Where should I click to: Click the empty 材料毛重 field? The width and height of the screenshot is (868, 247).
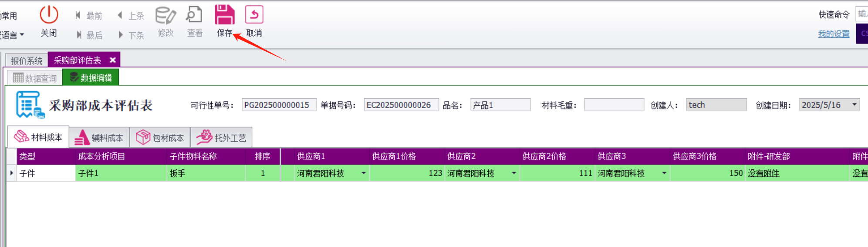(614, 105)
